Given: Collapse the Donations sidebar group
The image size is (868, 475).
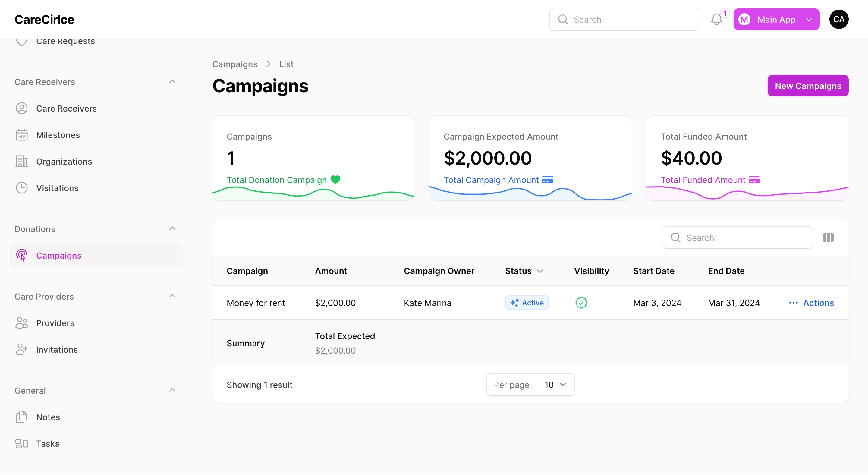Looking at the screenshot, I should point(172,229).
